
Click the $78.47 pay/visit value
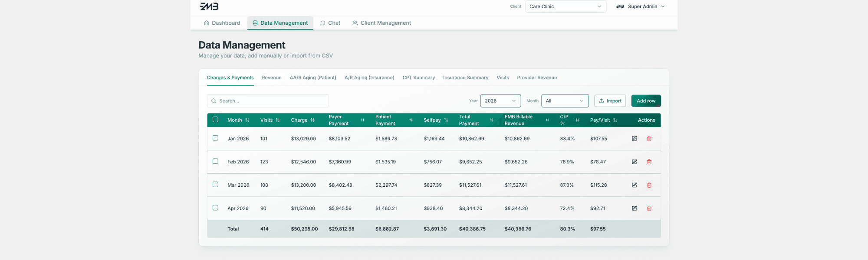click(598, 162)
